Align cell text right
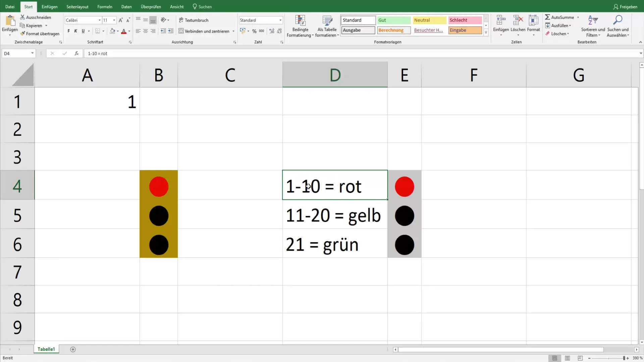Image resolution: width=644 pixels, height=362 pixels. click(153, 31)
